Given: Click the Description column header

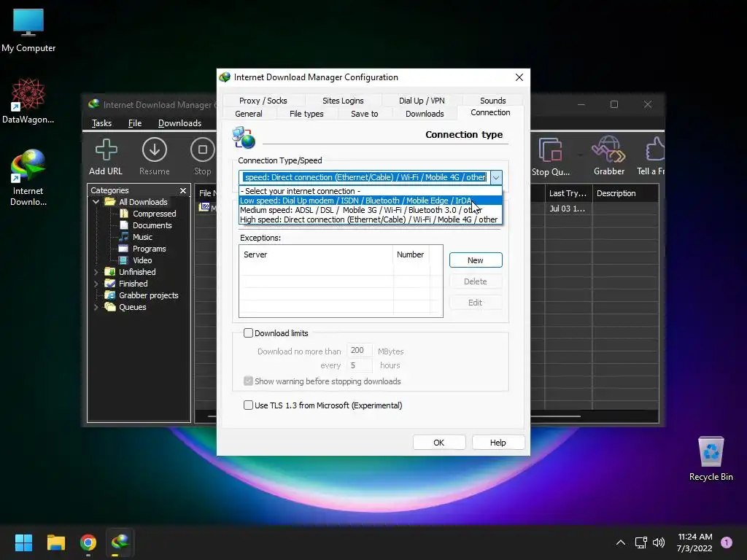Looking at the screenshot, I should [x=625, y=193].
